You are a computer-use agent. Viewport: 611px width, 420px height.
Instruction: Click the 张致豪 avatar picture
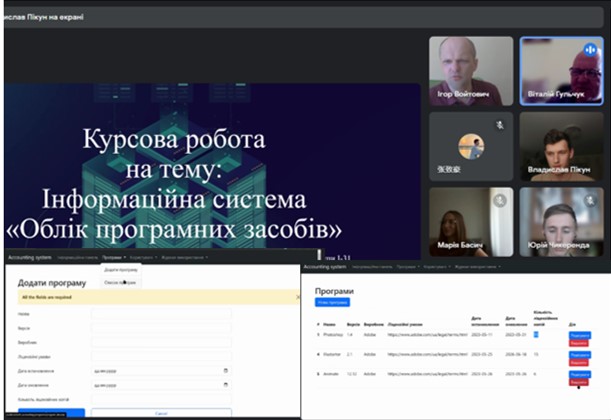pos(471,146)
